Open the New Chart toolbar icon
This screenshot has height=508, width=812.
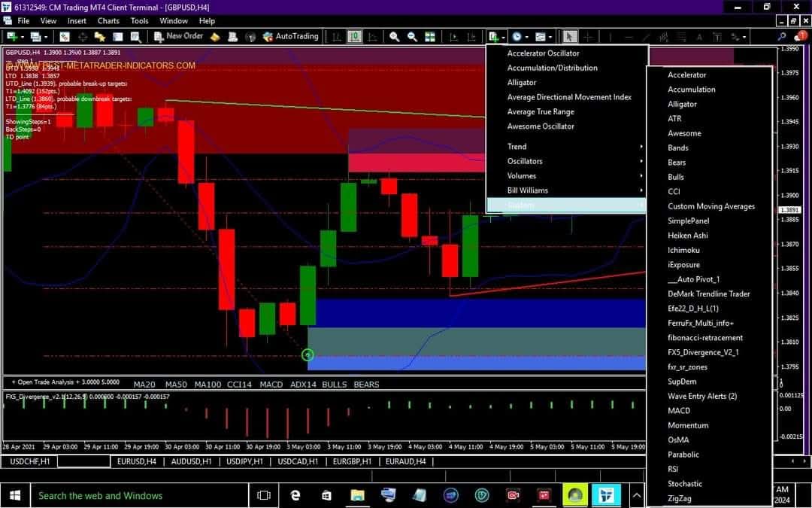(12, 37)
